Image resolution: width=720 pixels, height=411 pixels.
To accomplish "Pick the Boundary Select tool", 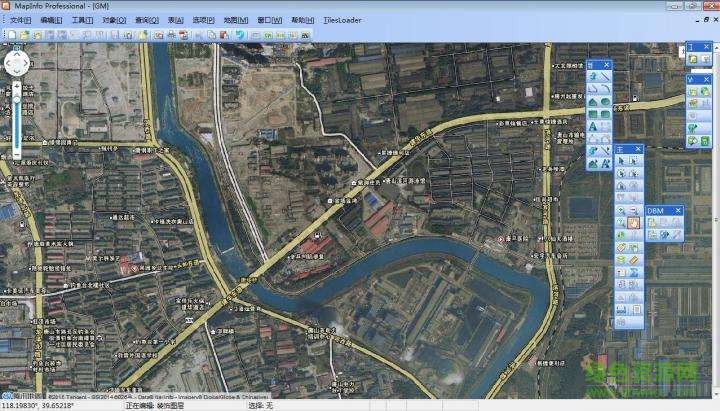I will 621,186.
